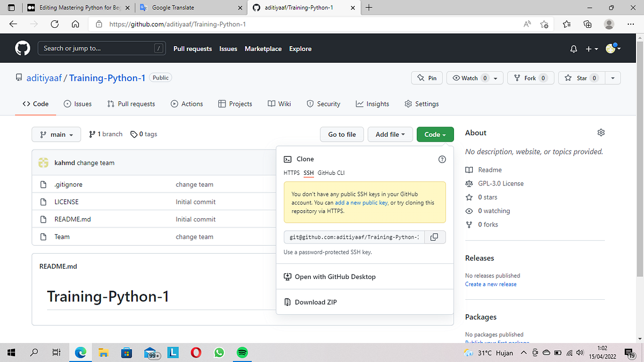Click the fork icon beside 0 forks
This screenshot has height=362, width=644.
469,224
